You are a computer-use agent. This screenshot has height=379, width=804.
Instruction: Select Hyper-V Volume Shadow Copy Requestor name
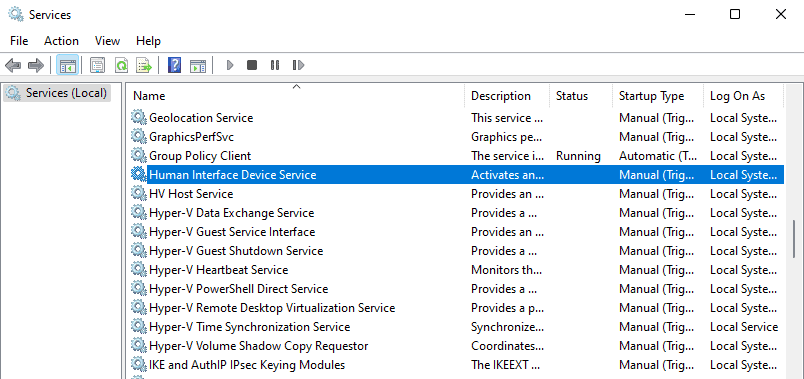[x=258, y=346]
